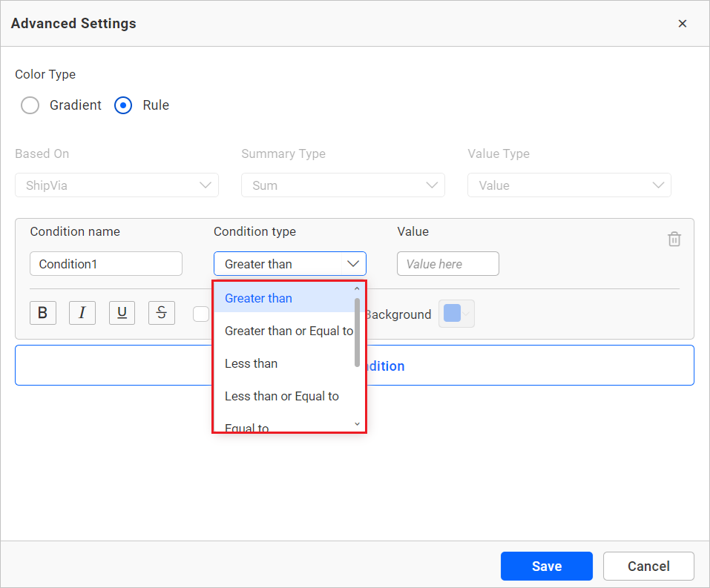Choose 'Greater than or Equal to' option
Image resolution: width=710 pixels, height=588 pixels.
[x=289, y=331]
